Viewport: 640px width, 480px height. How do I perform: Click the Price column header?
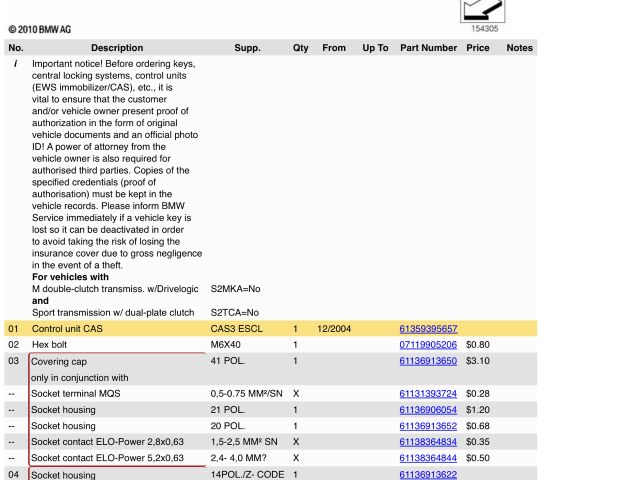point(478,48)
